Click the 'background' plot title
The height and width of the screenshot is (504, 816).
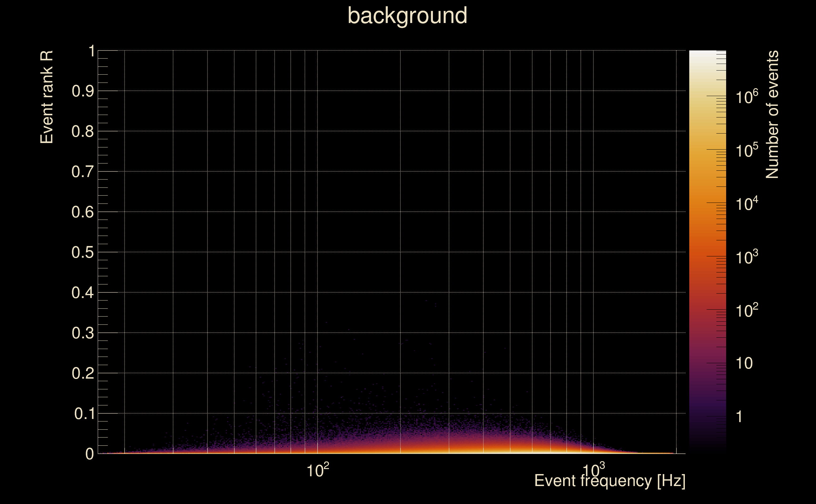tap(407, 16)
